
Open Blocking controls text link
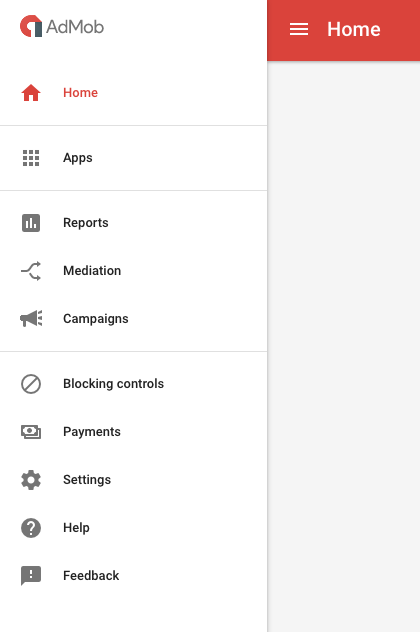click(114, 384)
